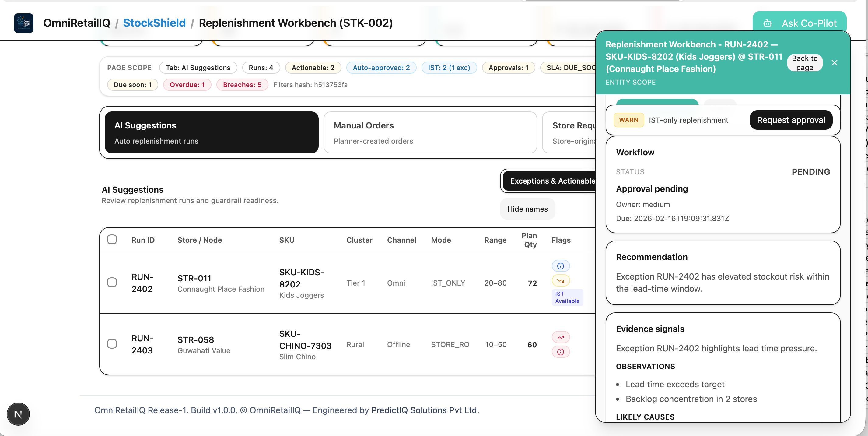
Task: Click the Actionable: 2 scope chip
Action: pos(313,68)
